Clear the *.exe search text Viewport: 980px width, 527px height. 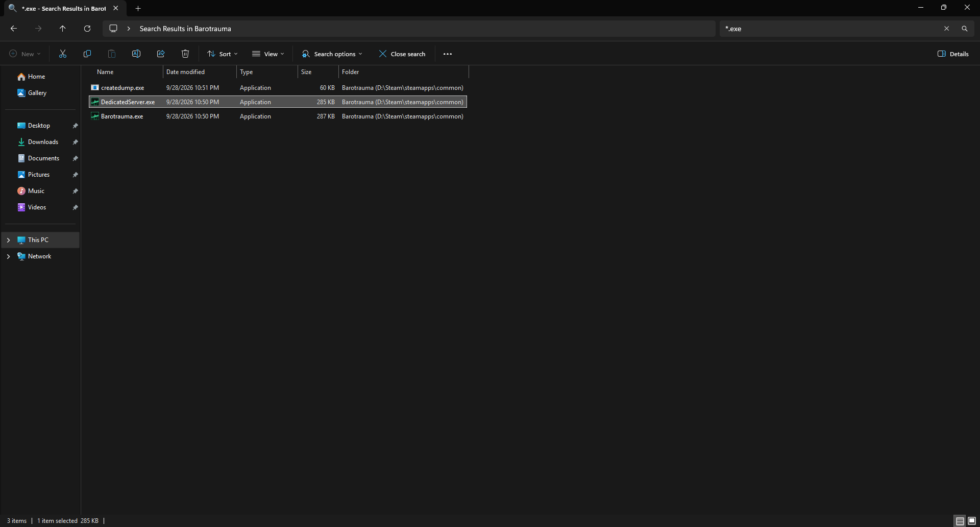[946, 29]
